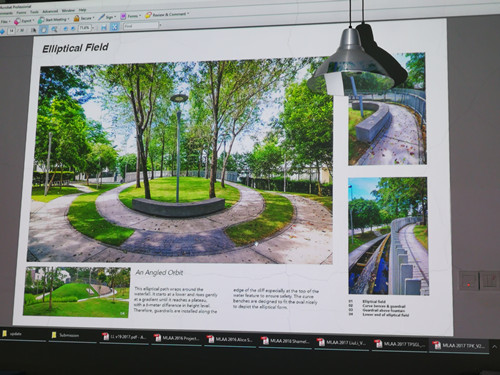Select the Hand tool in toolbar
Viewport: 500px width, 375px height.
tap(44, 29)
